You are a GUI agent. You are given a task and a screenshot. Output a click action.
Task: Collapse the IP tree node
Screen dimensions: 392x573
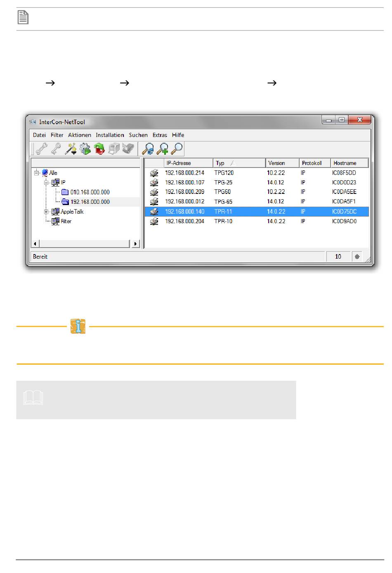[x=46, y=182]
